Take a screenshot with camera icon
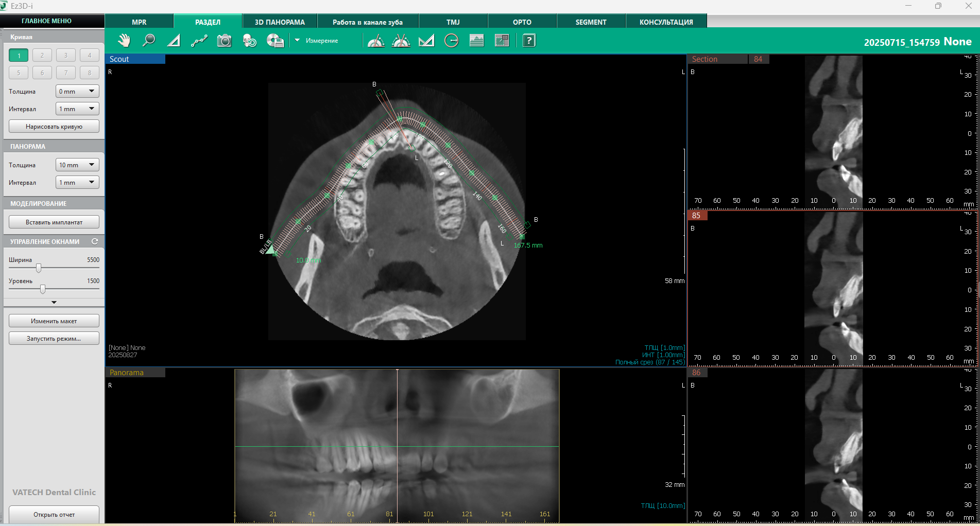 pos(224,41)
